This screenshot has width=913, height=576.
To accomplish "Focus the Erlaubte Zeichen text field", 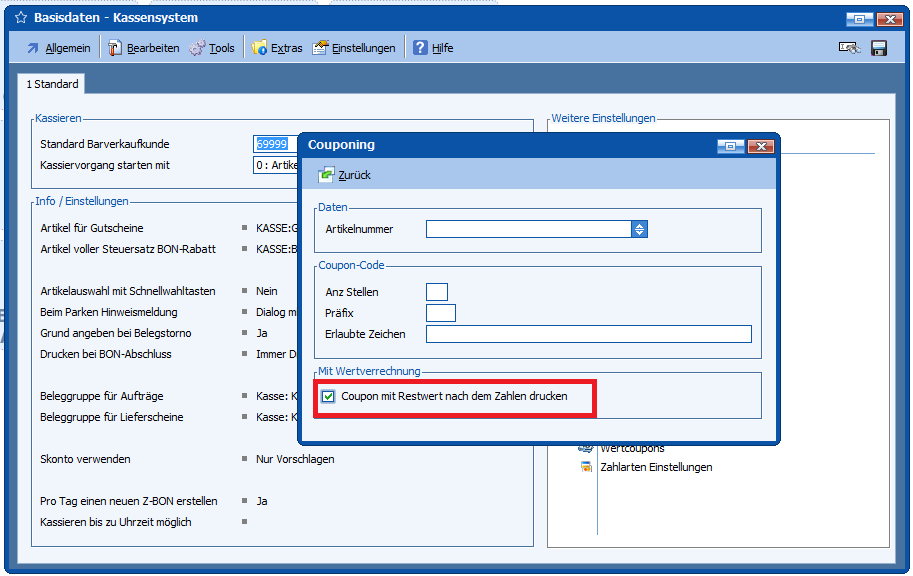I will tap(588, 334).
